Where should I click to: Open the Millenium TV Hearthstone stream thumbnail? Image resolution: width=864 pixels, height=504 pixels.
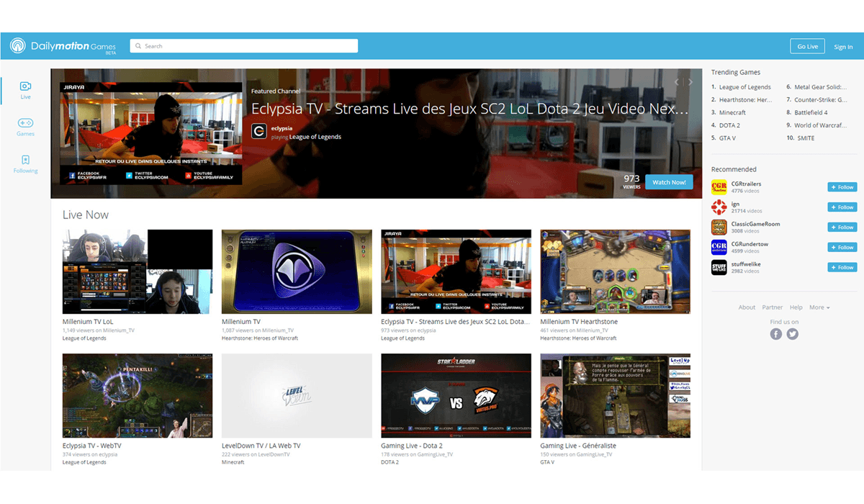click(616, 271)
